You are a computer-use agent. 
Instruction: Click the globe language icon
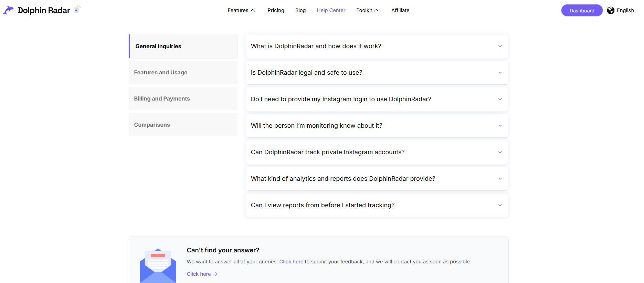tap(611, 11)
